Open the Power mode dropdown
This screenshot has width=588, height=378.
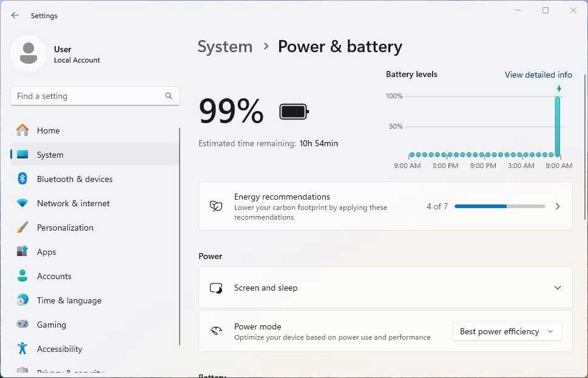pyautogui.click(x=507, y=331)
